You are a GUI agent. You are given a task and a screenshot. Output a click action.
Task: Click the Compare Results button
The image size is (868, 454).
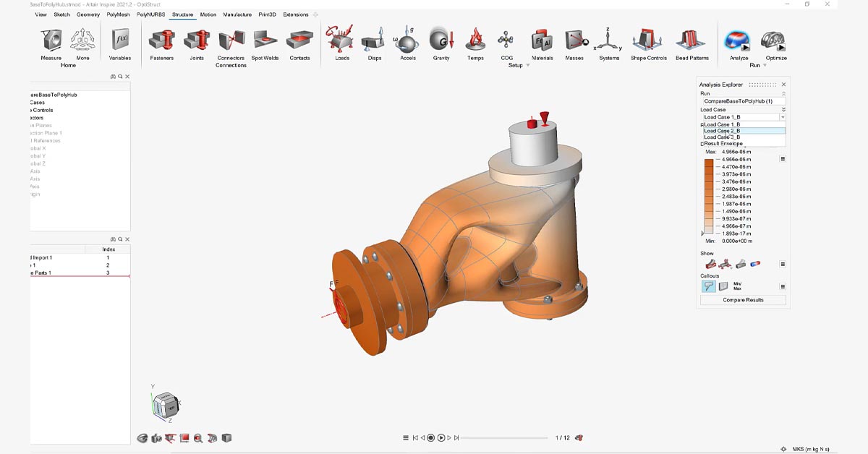(743, 300)
